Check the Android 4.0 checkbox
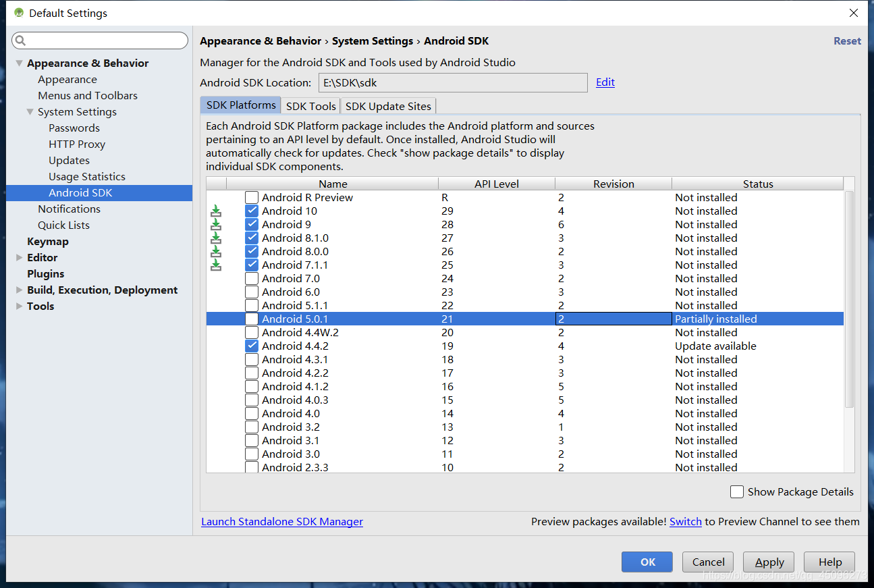874x588 pixels. (x=252, y=413)
